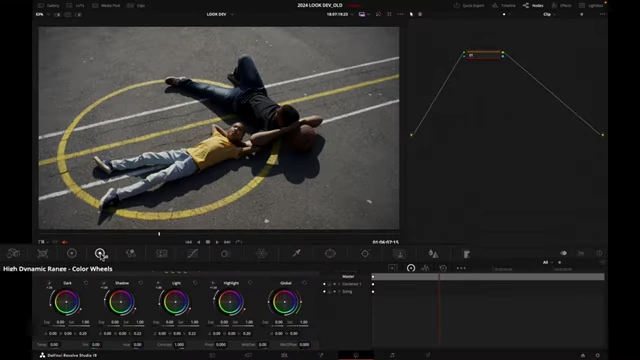The image size is (640, 360).
Task: Open the Motion Effects palette
Action: (162, 253)
